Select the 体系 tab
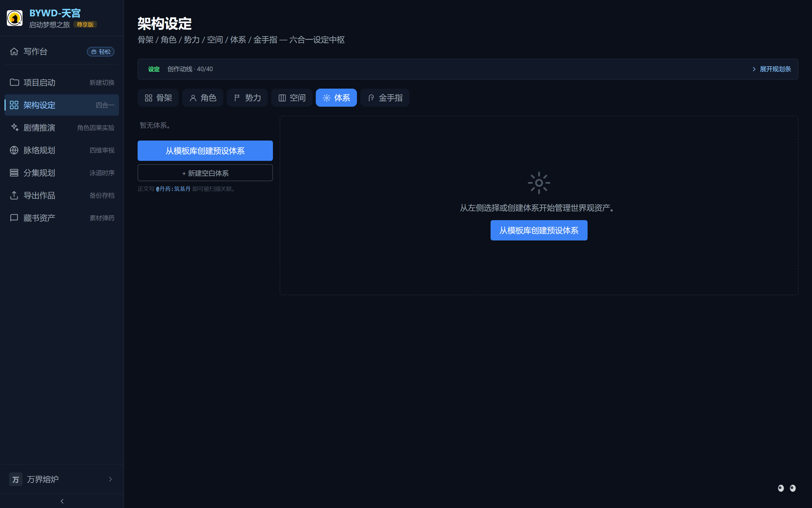Screen dimensions: 812x508 (336, 98)
